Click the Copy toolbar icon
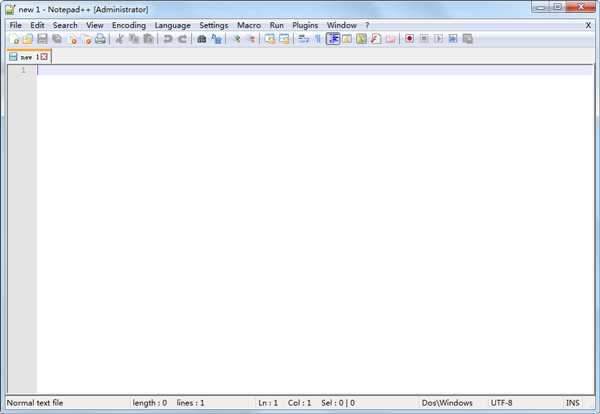Screen dimensions: 600x414 pos(134,39)
